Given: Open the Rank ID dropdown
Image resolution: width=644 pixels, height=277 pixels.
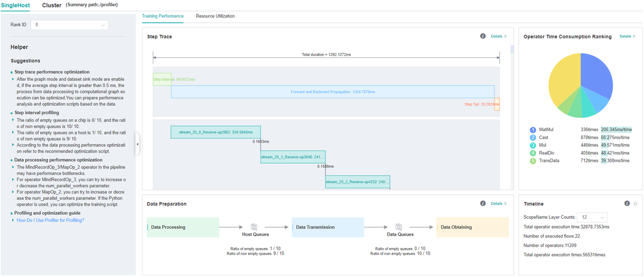Looking at the screenshot, I should point(69,25).
